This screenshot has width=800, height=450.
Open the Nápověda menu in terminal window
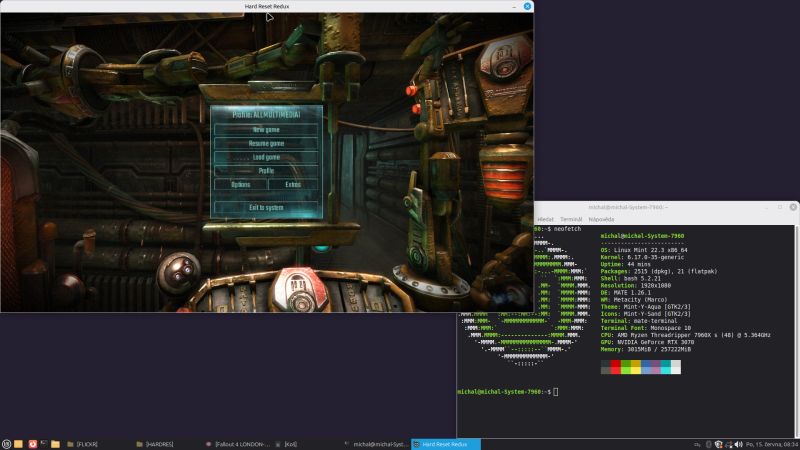point(601,219)
